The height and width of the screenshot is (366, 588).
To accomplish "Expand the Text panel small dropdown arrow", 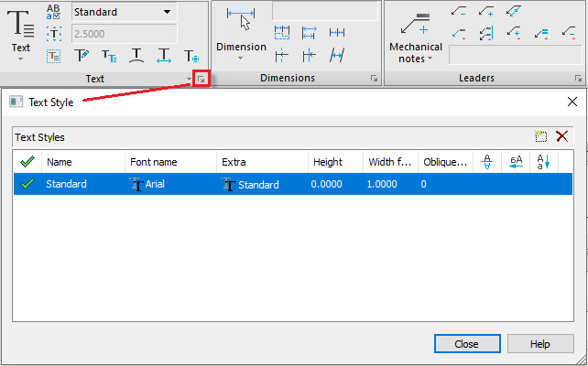I will coord(189,79).
